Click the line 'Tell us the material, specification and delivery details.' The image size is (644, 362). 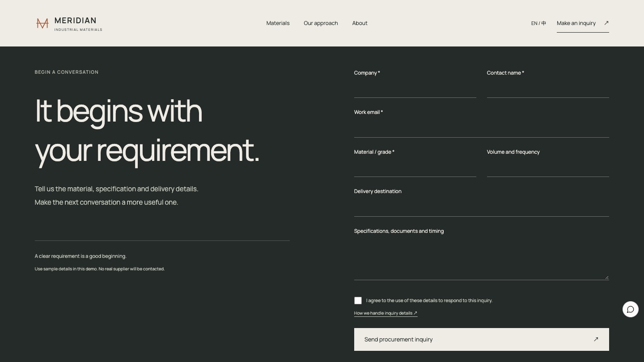pos(116,189)
